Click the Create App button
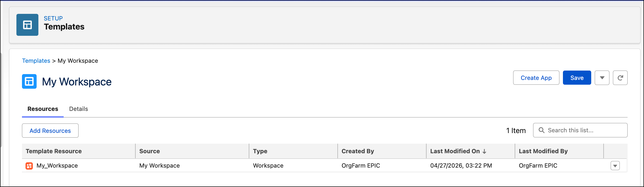Viewport: 644px width, 187px height. (536, 78)
